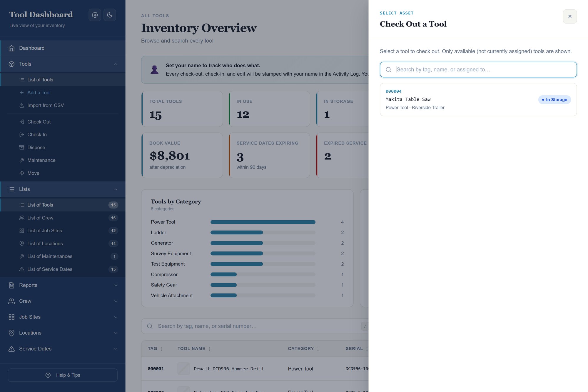Close the Check Out a Tool panel

point(570,16)
